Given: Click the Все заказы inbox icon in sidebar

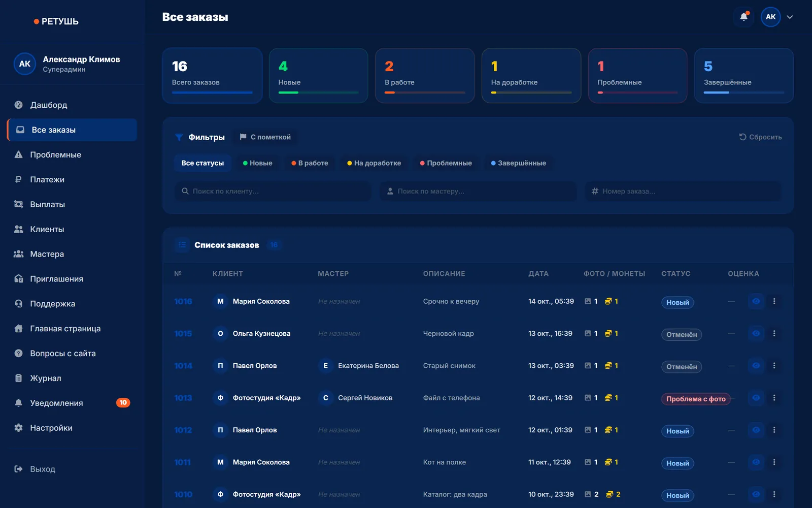Looking at the screenshot, I should (x=20, y=130).
